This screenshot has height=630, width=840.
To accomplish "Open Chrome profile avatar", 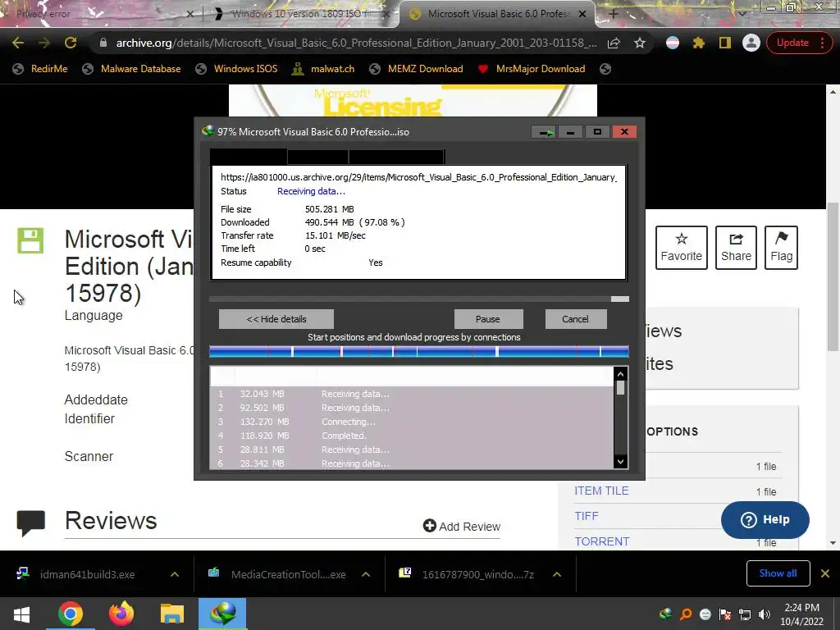I will click(751, 43).
